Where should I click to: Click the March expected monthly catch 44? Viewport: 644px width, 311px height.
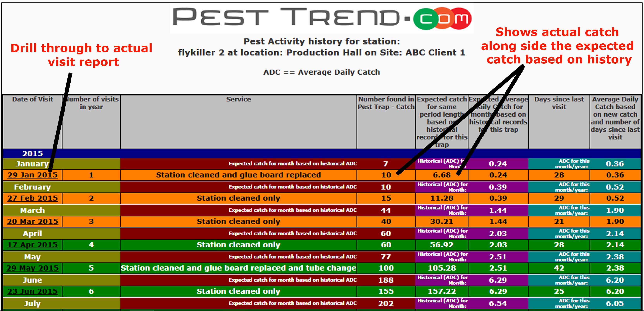click(386, 210)
